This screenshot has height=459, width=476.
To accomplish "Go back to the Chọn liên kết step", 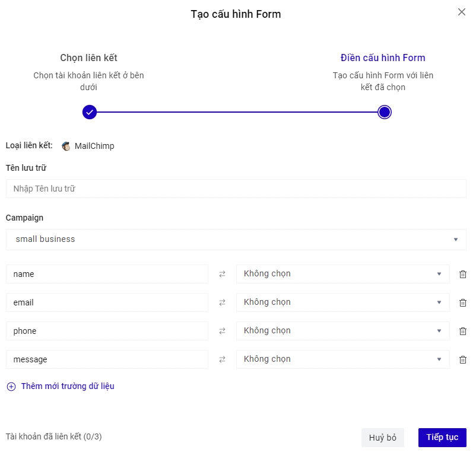I will click(x=90, y=112).
